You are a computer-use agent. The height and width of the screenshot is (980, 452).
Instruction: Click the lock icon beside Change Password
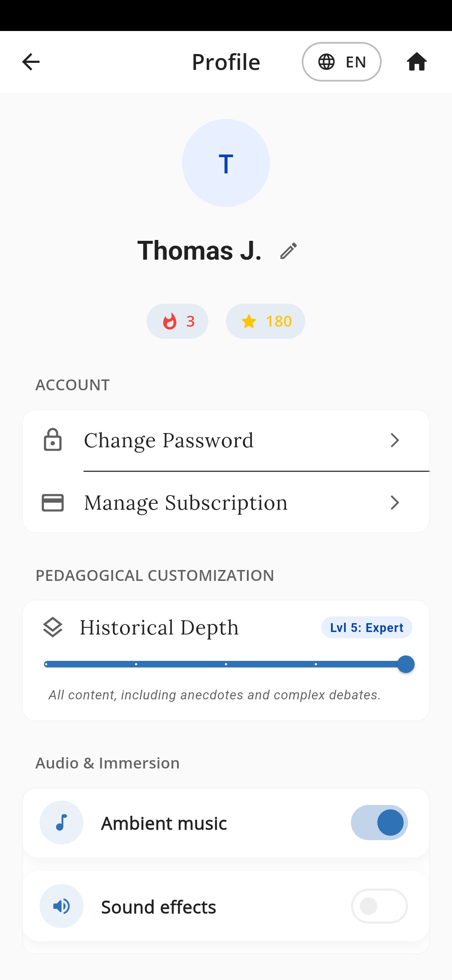53,440
